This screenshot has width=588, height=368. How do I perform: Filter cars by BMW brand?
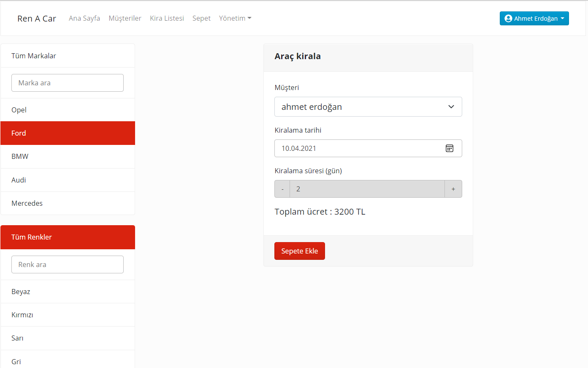(20, 156)
